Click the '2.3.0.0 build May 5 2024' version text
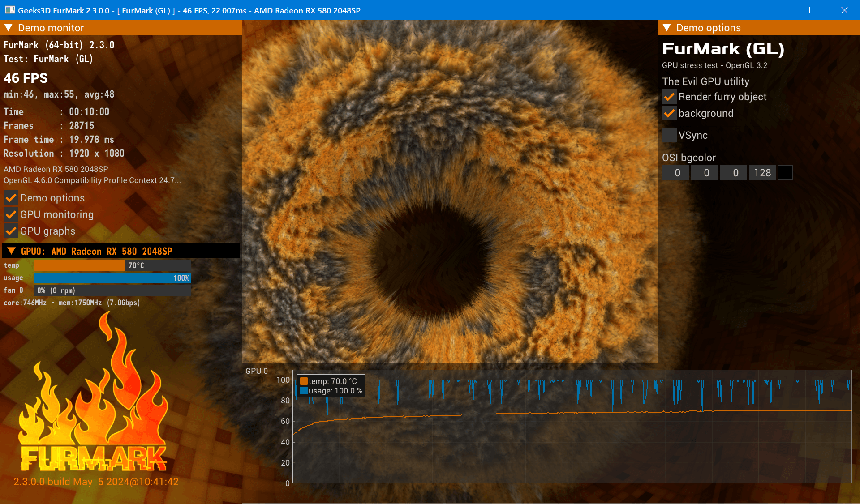 pos(96,482)
